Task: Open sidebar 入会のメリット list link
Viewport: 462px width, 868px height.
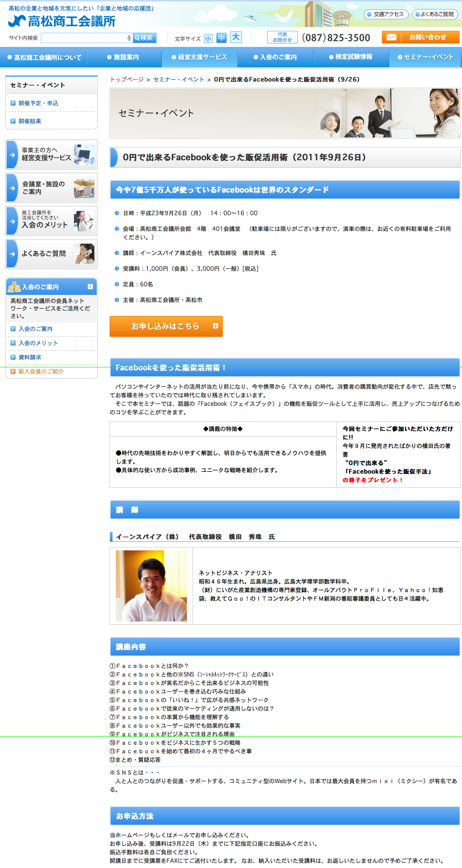Action: pyautogui.click(x=38, y=343)
